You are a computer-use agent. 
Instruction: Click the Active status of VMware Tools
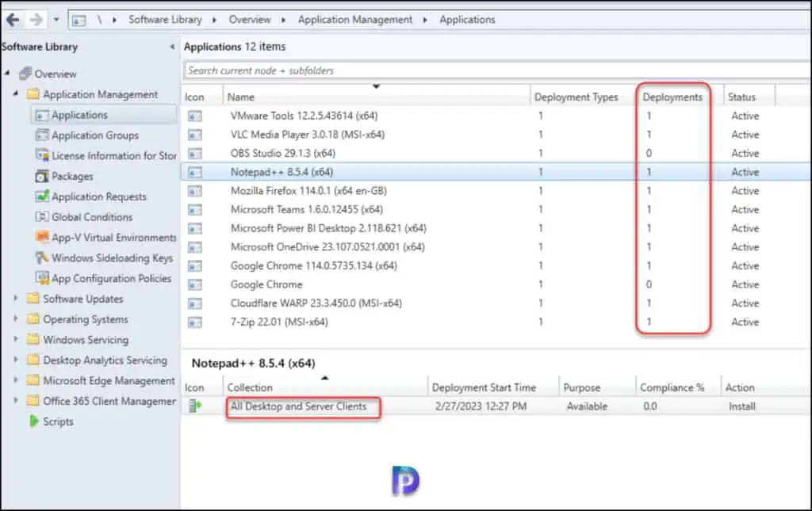pos(745,116)
